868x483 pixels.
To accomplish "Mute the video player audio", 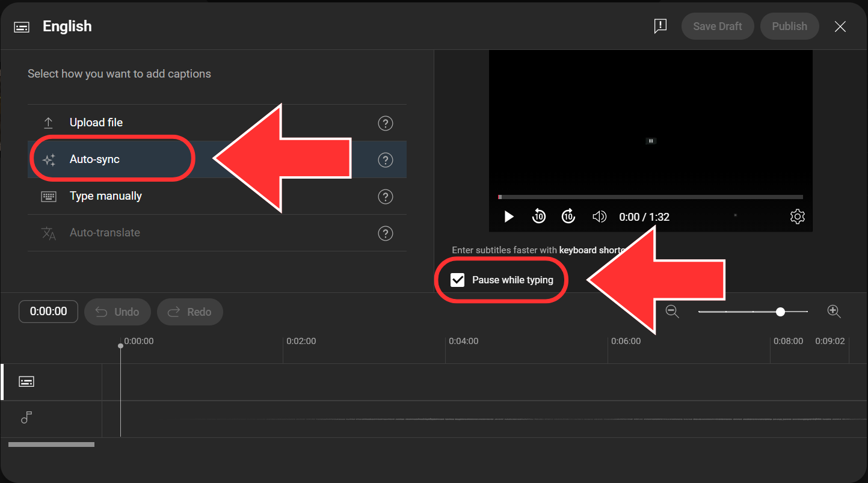I will 599,216.
